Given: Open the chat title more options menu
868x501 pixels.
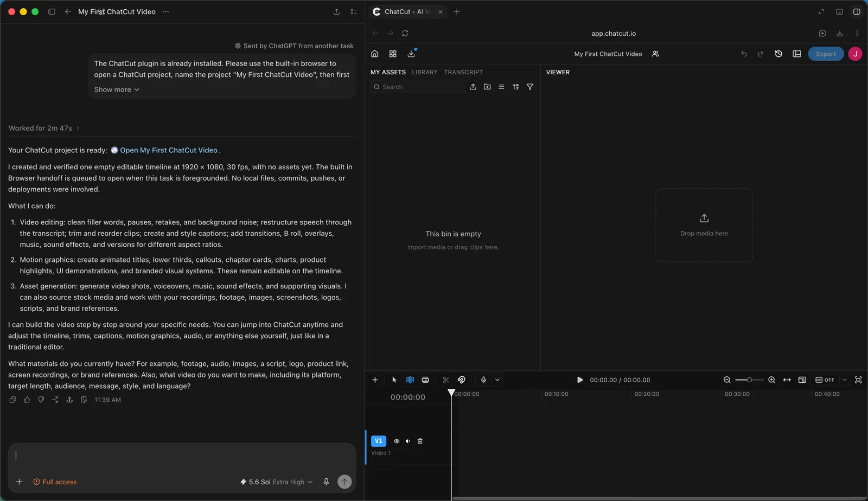Looking at the screenshot, I should (x=165, y=11).
